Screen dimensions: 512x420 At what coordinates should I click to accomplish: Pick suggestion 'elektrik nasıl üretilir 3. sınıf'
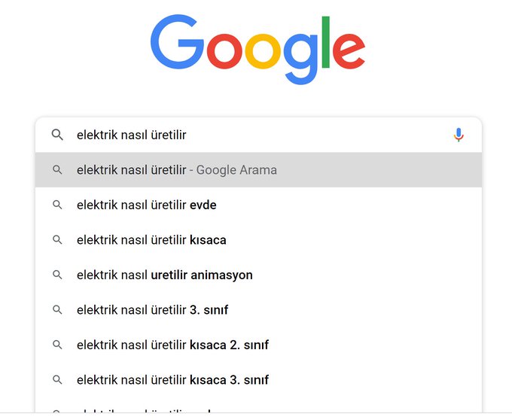pyautogui.click(x=258, y=309)
